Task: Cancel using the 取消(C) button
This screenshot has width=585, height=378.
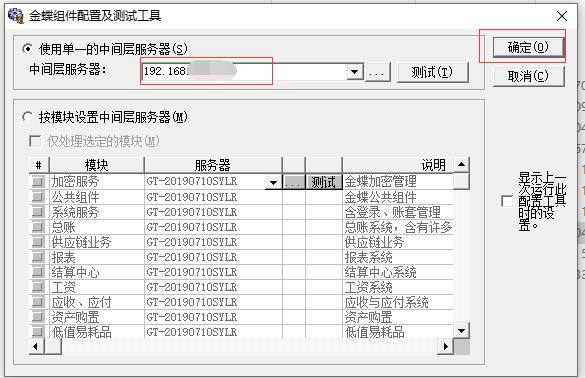Action: (x=528, y=76)
